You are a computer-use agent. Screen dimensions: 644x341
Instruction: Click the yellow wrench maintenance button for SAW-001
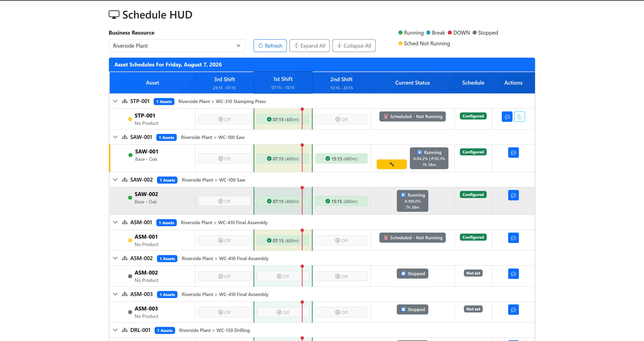391,164
